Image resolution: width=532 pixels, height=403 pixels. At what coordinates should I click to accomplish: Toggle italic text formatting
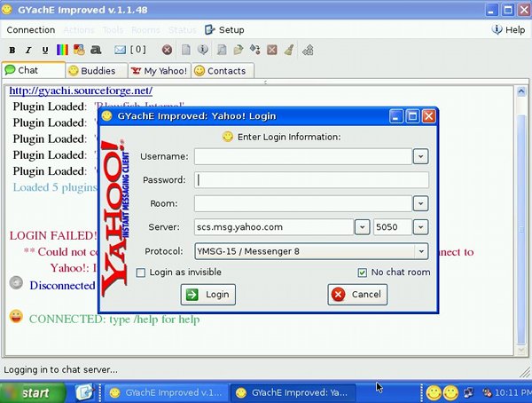28,51
